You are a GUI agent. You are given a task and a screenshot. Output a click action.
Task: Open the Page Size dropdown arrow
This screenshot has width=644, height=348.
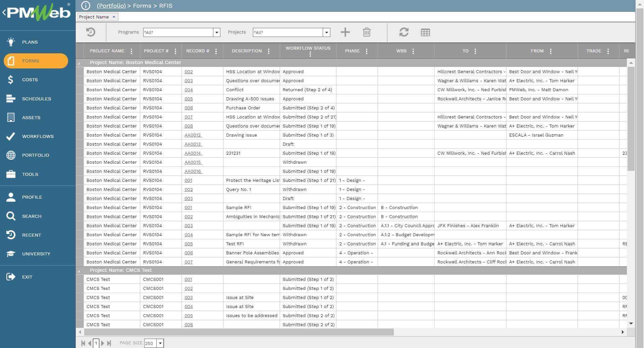[x=160, y=343]
